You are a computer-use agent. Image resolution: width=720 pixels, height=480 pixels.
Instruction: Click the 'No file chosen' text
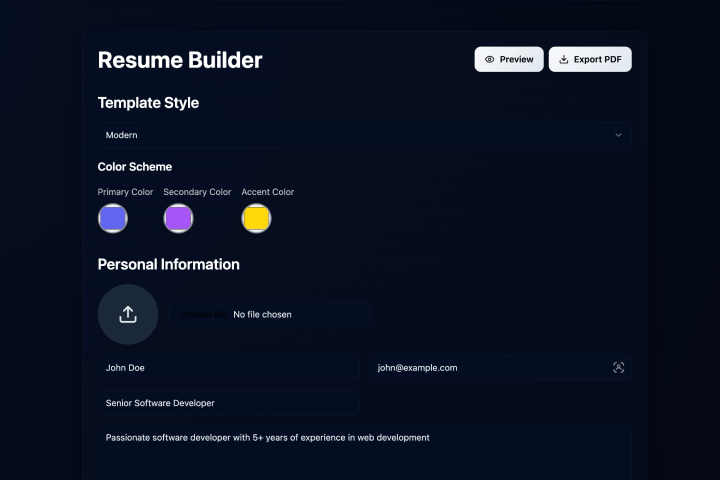[263, 314]
